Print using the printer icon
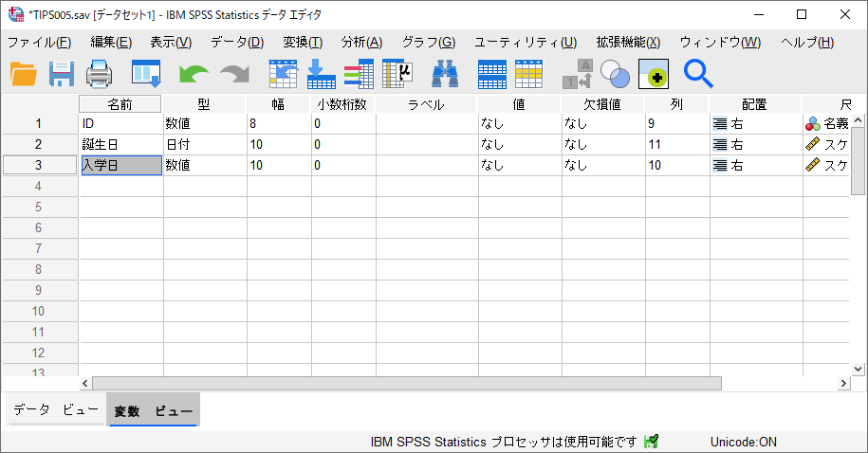Screen dimensions: 868x453 tap(100, 74)
